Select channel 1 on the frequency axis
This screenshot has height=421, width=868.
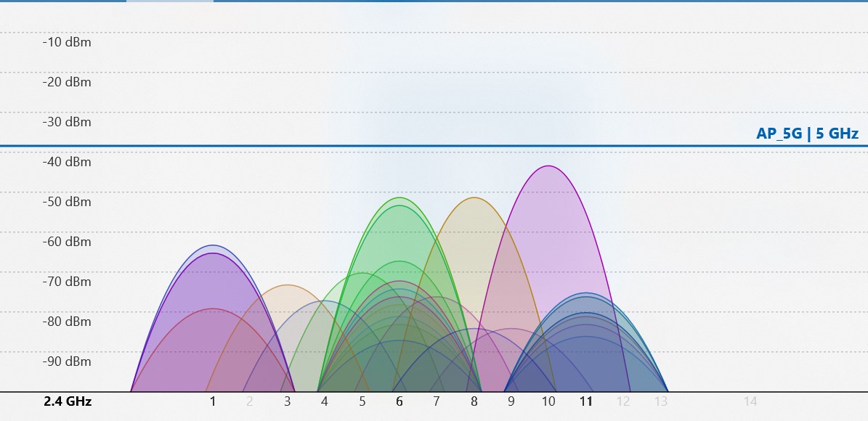(213, 401)
